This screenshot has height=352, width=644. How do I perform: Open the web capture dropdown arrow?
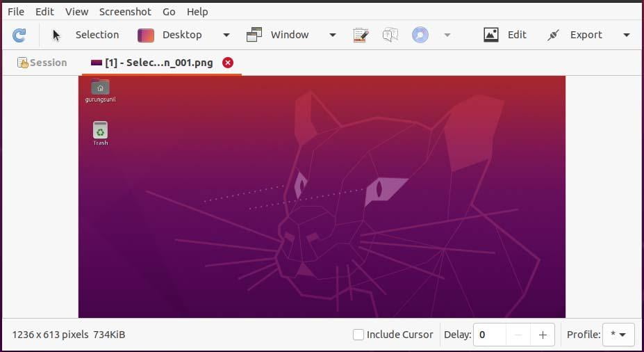click(x=447, y=35)
